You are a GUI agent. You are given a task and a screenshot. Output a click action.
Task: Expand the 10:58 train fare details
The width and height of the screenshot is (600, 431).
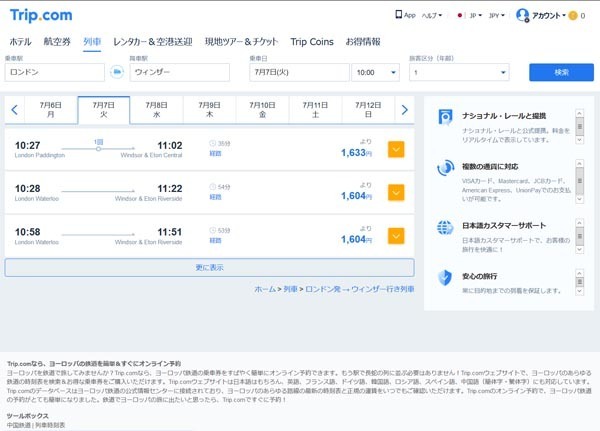click(x=396, y=236)
